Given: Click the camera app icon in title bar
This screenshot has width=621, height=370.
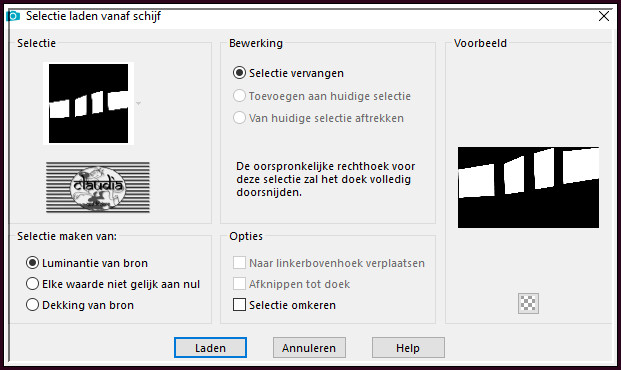Looking at the screenshot, I should click(x=13, y=16).
